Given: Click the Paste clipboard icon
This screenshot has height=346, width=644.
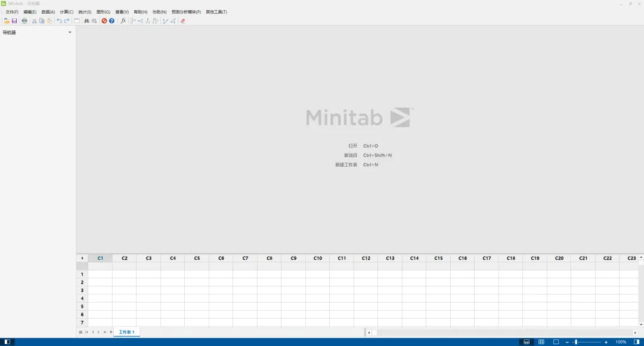Looking at the screenshot, I should coord(49,21).
